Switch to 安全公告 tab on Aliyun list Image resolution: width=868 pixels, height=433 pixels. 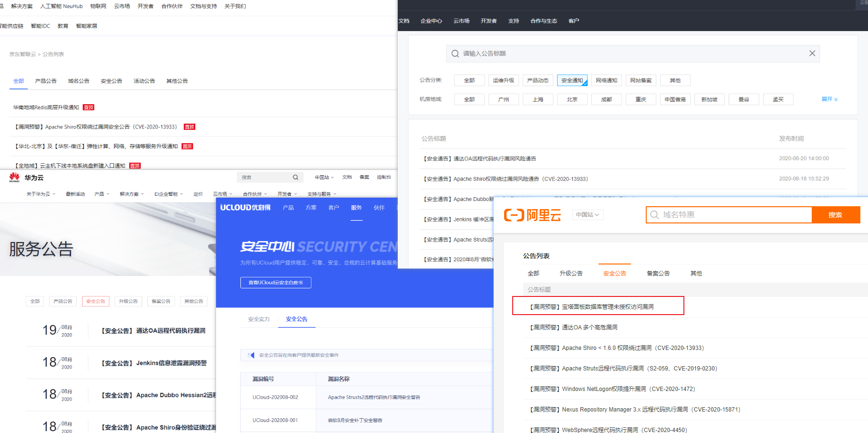pos(615,274)
